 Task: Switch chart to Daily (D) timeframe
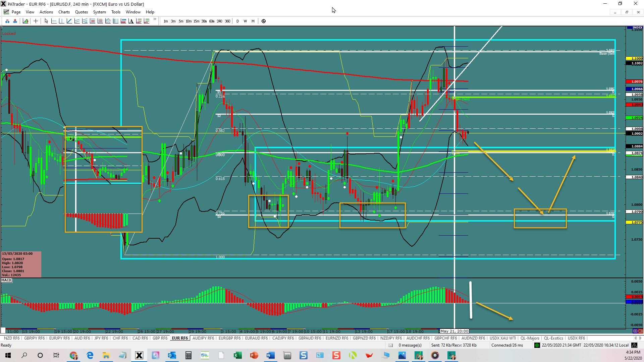point(238,21)
